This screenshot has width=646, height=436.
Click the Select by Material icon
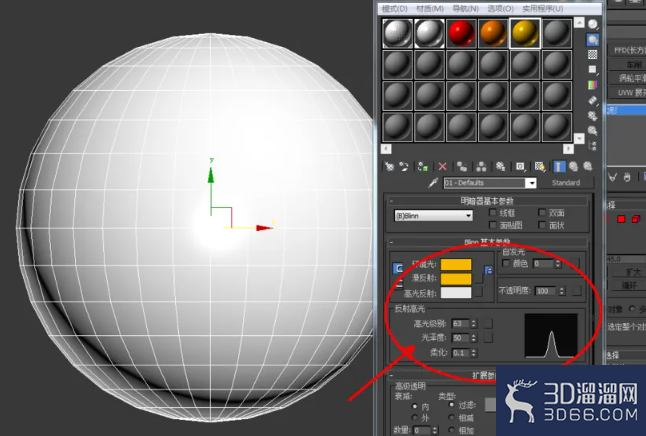coord(592,131)
